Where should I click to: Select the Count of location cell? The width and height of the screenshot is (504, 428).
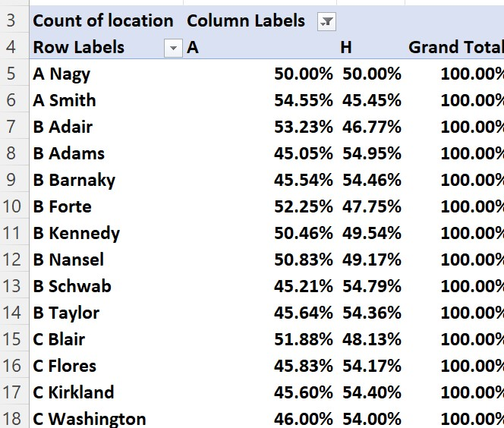coord(102,21)
